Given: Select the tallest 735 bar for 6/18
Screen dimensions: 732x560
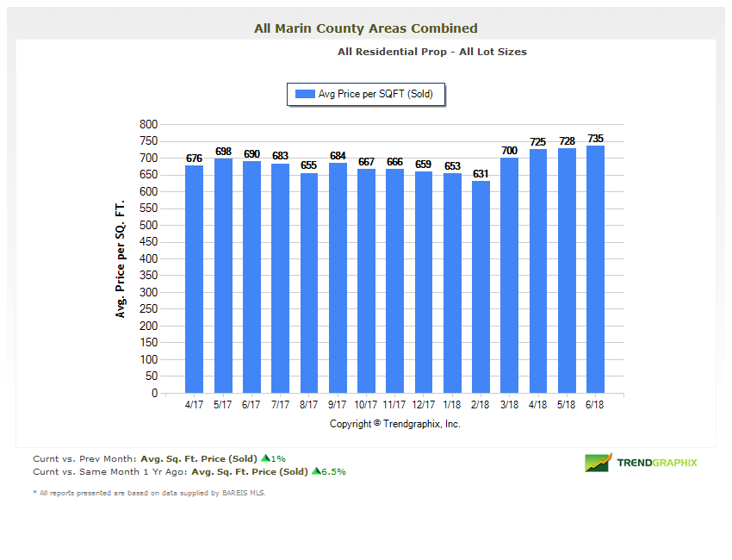Looking at the screenshot, I should click(x=594, y=267).
